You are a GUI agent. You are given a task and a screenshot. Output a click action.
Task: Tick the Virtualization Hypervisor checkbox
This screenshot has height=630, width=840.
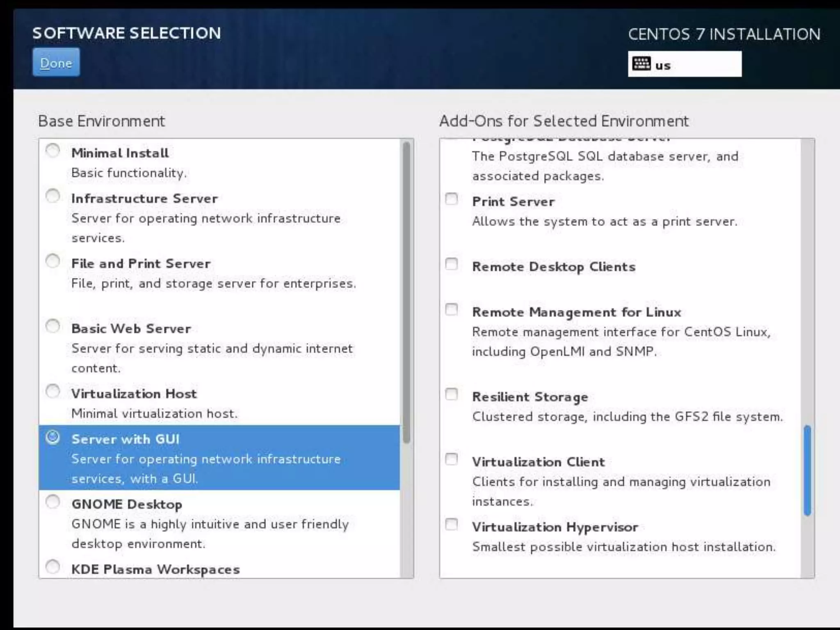coord(452,524)
